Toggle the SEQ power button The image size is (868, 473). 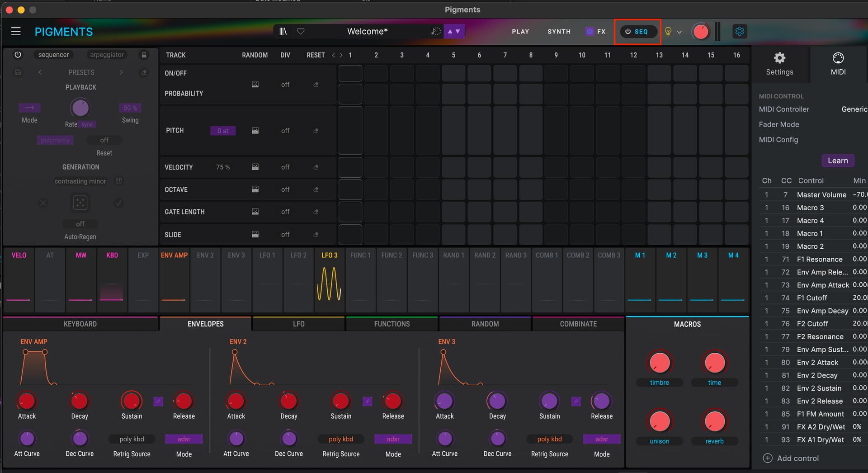click(628, 32)
